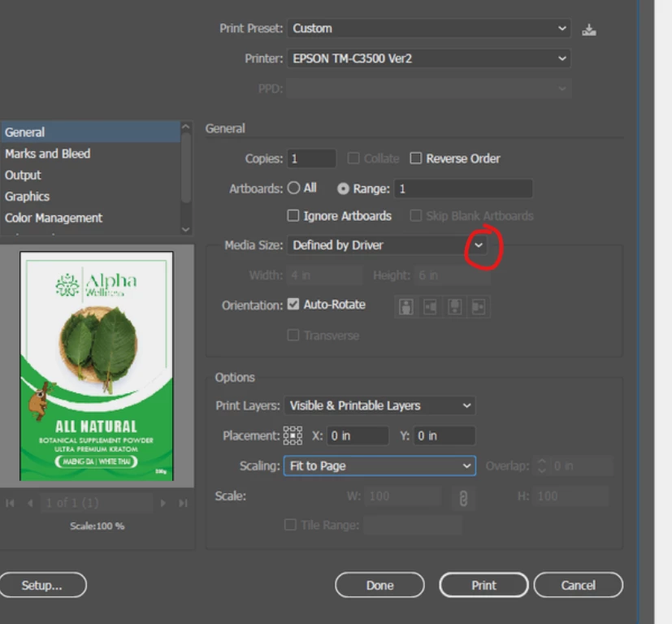Click the Cancel button

pos(578,585)
